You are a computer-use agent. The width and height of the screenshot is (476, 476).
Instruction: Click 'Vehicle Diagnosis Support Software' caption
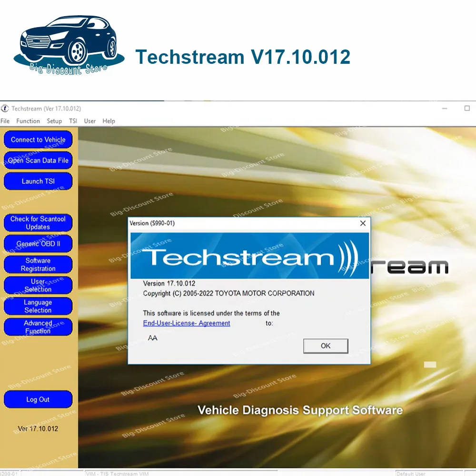(300, 410)
